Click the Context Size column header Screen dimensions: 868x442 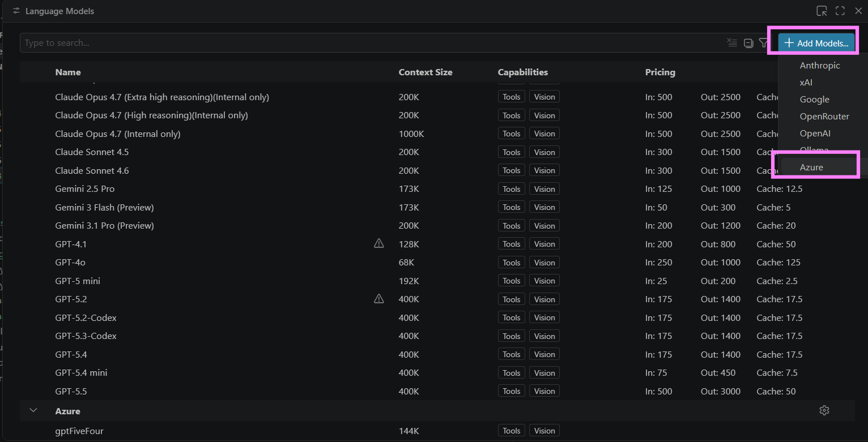click(x=426, y=72)
